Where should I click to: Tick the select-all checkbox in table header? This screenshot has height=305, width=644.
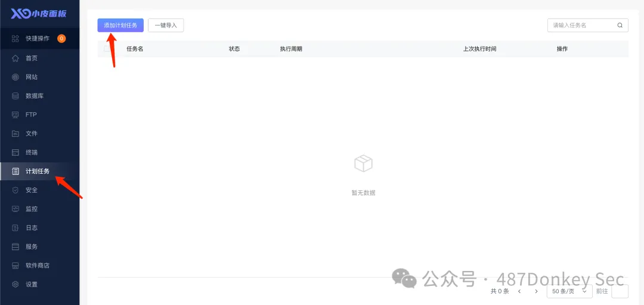[107, 49]
